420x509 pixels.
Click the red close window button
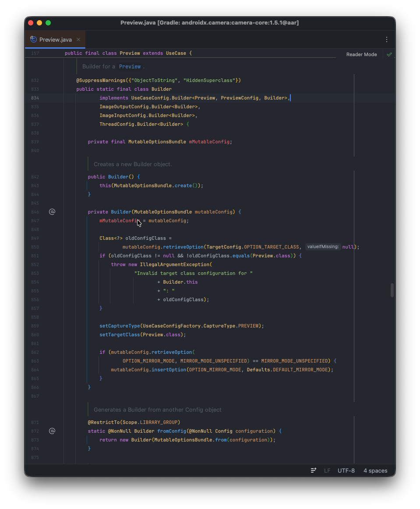tap(31, 23)
